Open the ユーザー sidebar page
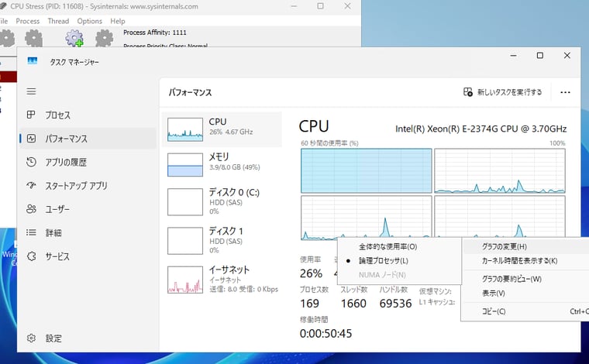 (x=88, y=209)
